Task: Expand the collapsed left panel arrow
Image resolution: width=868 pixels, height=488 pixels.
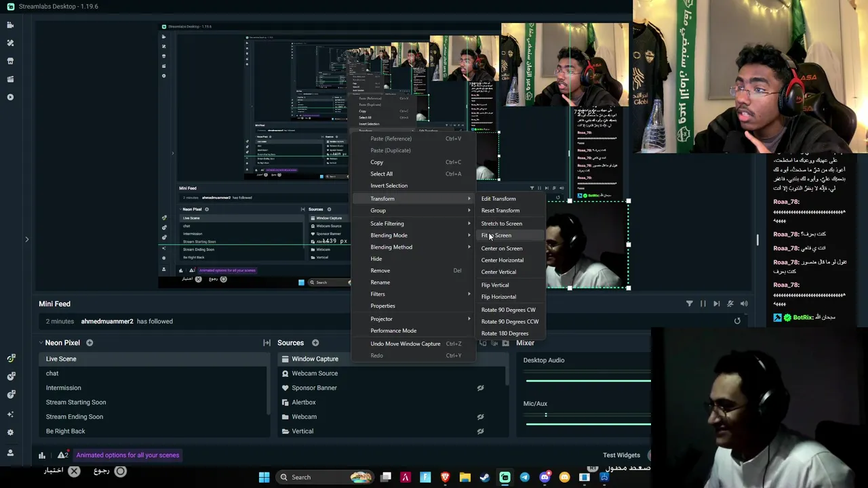Action: tap(26, 239)
